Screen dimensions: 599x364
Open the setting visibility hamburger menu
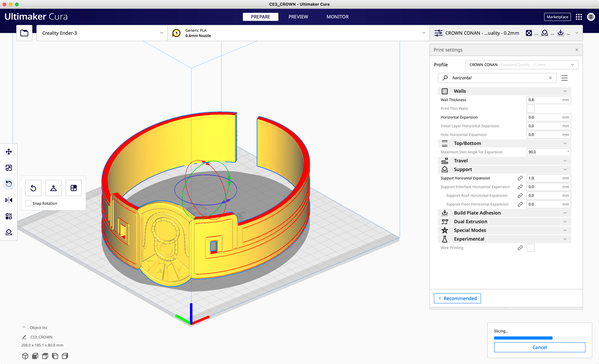[564, 78]
